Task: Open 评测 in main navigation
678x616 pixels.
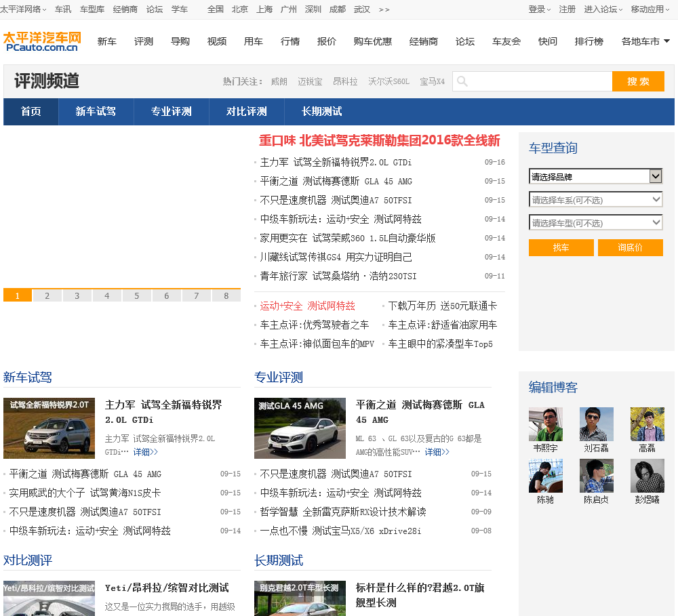Action: coord(144,41)
